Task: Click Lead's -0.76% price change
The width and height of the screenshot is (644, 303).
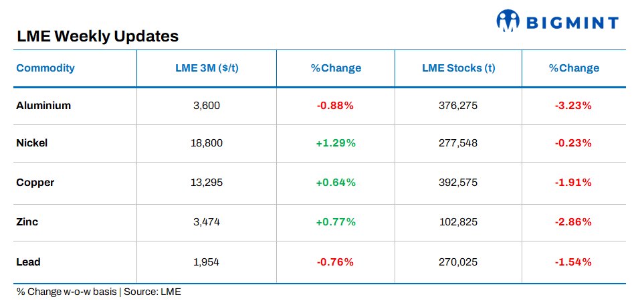Action: point(336,262)
